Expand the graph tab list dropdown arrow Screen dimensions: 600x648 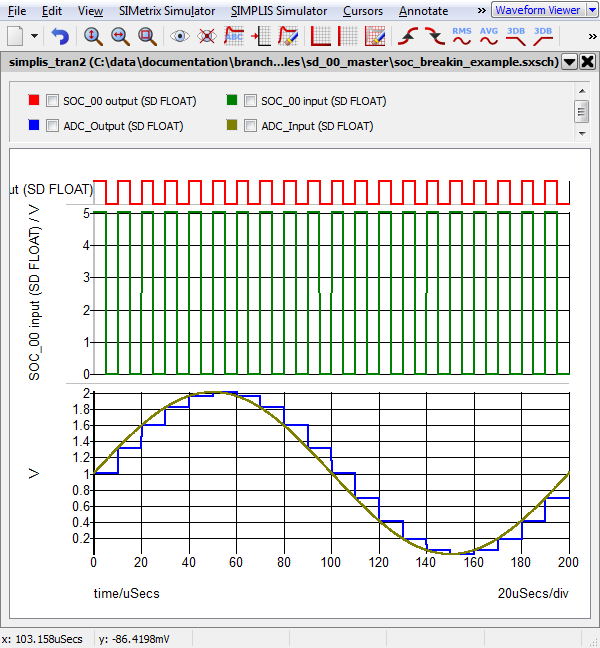click(x=569, y=61)
